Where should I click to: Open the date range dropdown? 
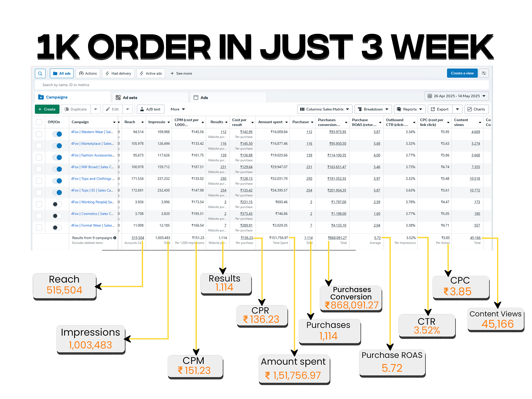(x=457, y=96)
